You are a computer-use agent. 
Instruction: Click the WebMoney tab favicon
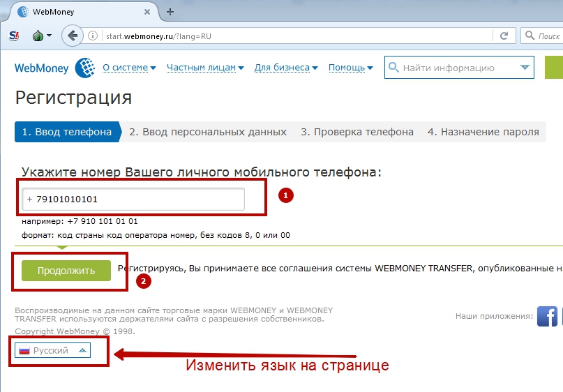click(x=23, y=11)
